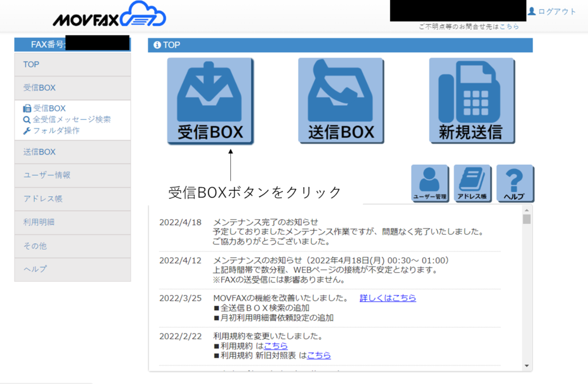This screenshot has width=588, height=384.
Task: Click the news list scroll down arrow
Action: [527, 366]
